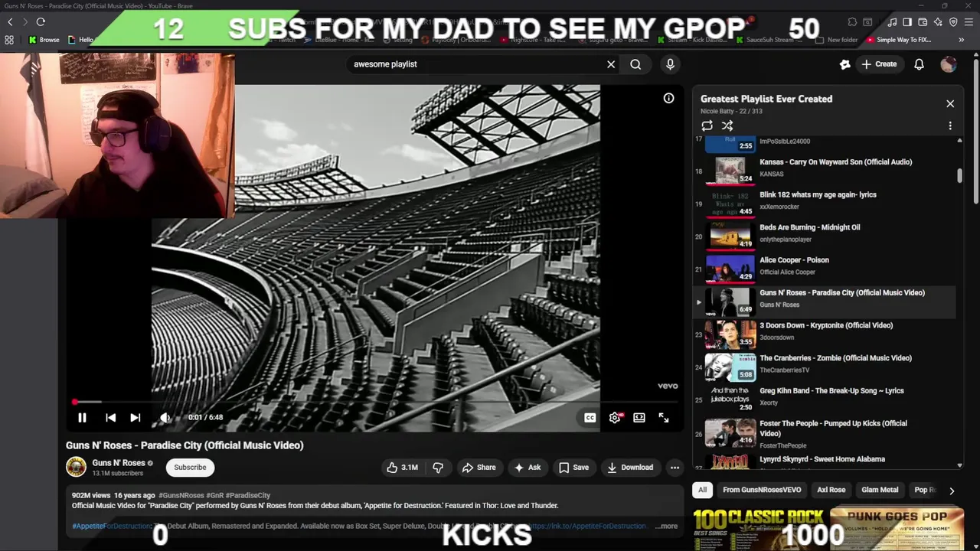Expand description with '...more'
The width and height of the screenshot is (980, 551).
coord(666,527)
